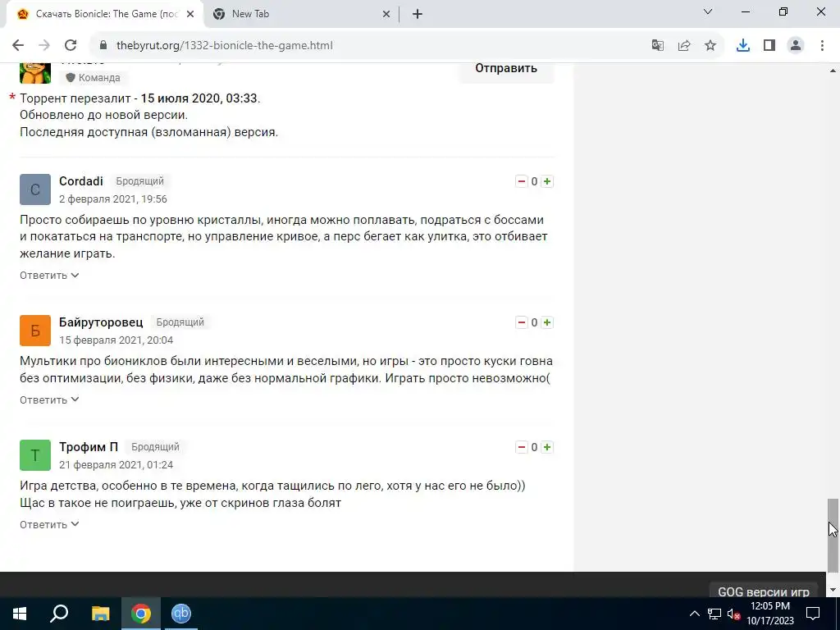Open Байруторовец's user profile name
This screenshot has height=630, width=840.
point(101,322)
